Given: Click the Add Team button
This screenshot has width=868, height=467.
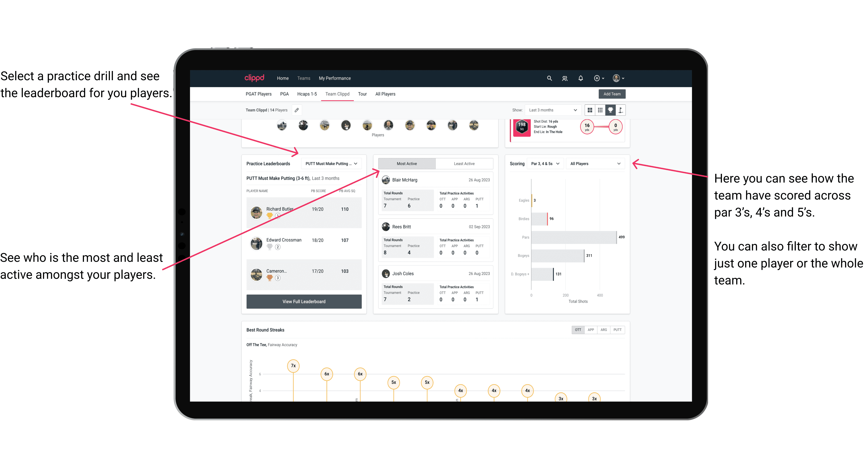Looking at the screenshot, I should [612, 94].
